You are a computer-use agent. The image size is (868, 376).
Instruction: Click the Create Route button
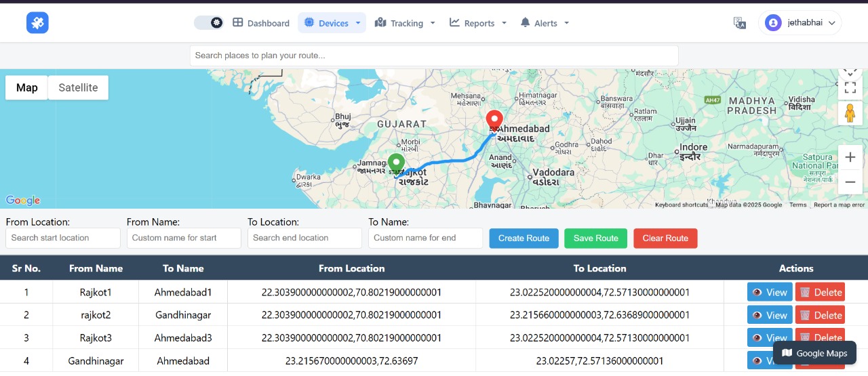524,238
